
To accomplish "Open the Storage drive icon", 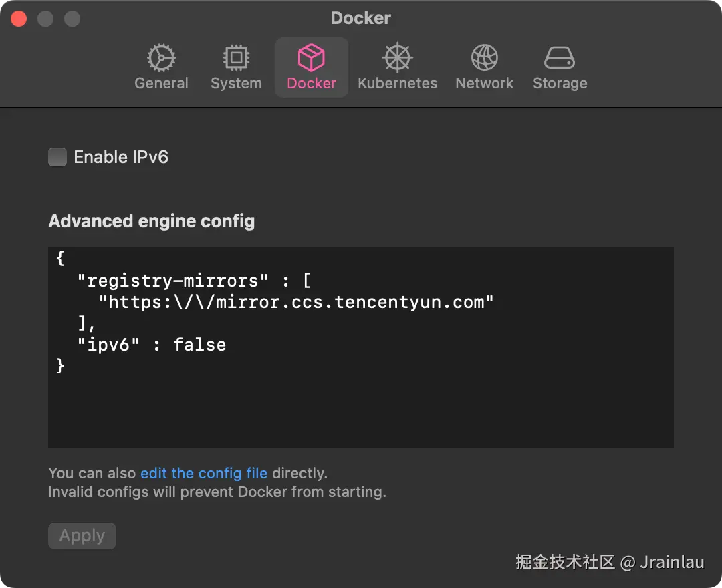I will (560, 58).
